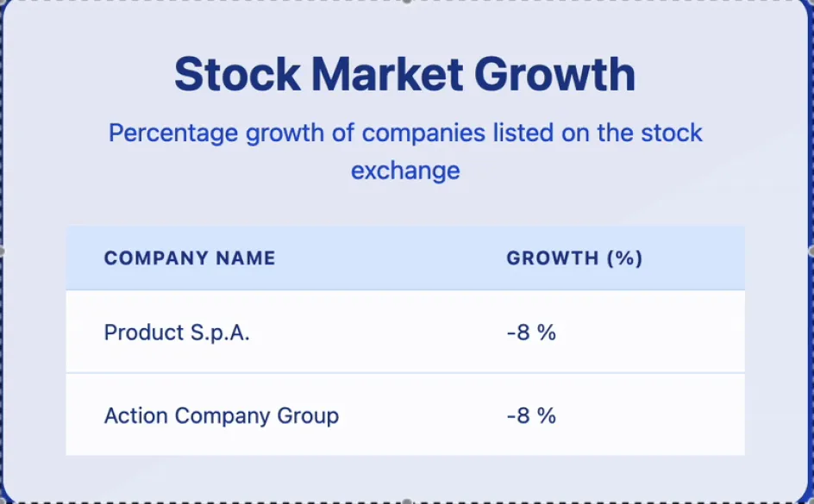Click the top center selection handle
The image size is (814, 504).
406,2
